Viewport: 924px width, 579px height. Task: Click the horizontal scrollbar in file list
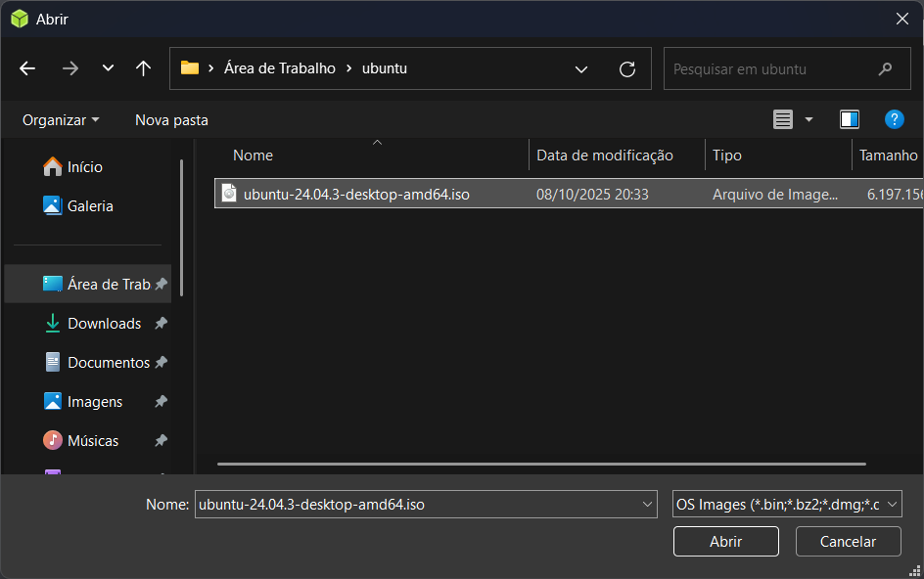pyautogui.click(x=540, y=464)
